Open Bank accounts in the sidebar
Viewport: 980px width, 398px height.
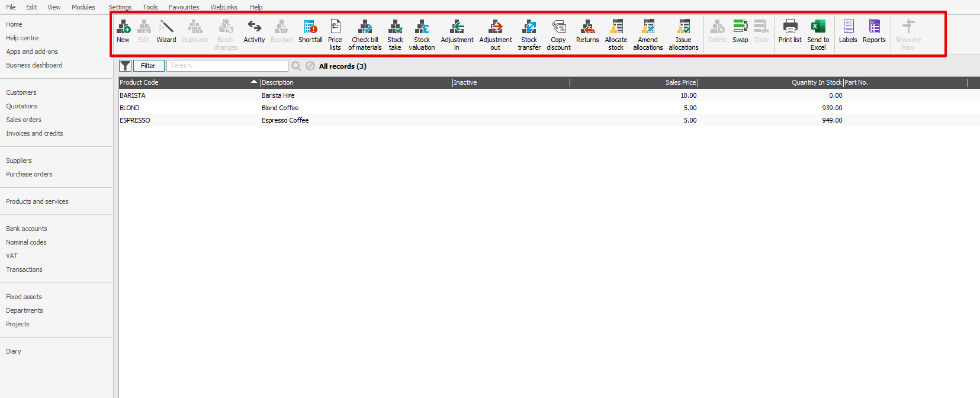(x=27, y=229)
